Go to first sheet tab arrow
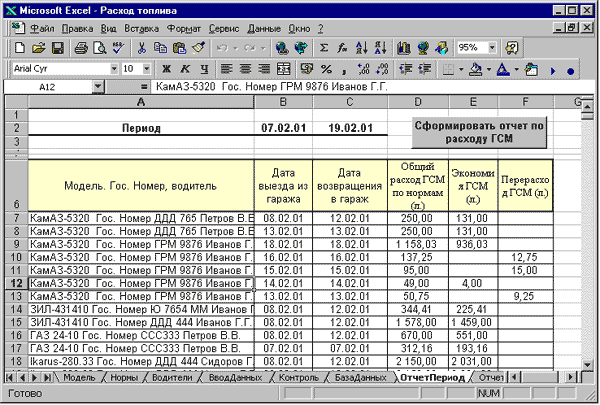This screenshot has height=405, width=600. coord(10,377)
